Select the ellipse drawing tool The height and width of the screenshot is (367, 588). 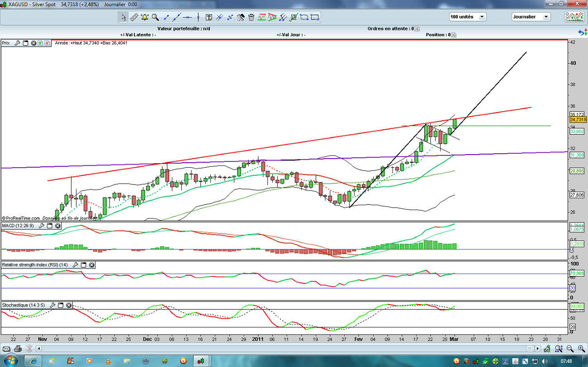pos(304,17)
